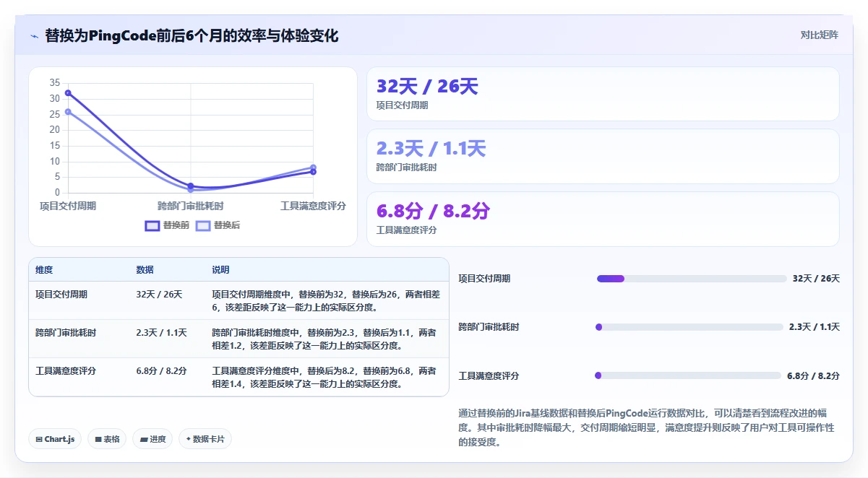Click the 跨部门审批耗时 table row label

click(66, 333)
